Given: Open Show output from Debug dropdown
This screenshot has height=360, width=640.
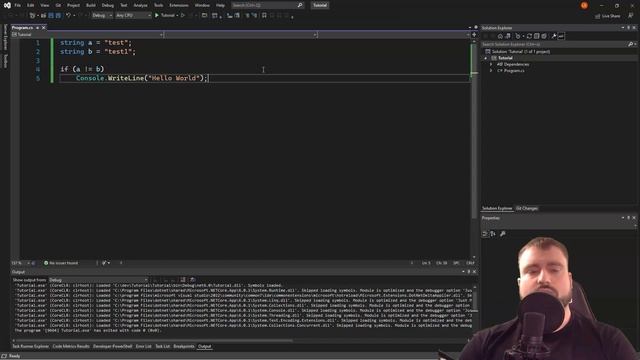Looking at the screenshot, I should tap(98, 280).
